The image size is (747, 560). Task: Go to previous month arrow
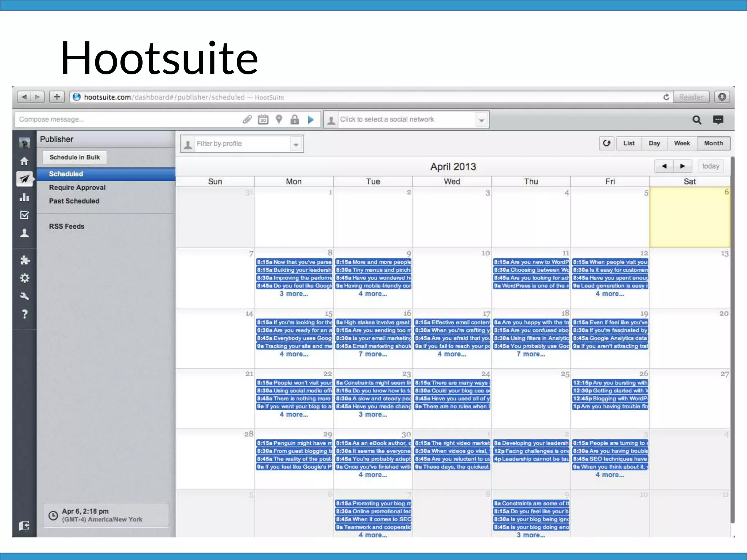point(664,166)
